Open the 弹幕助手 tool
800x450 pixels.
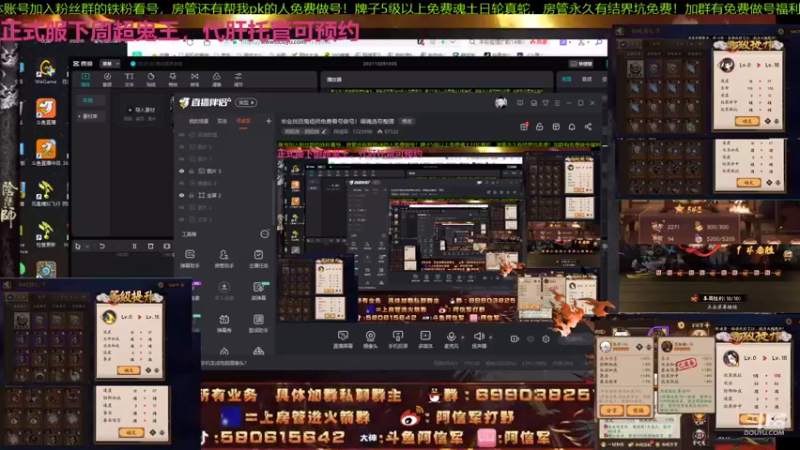190,259
